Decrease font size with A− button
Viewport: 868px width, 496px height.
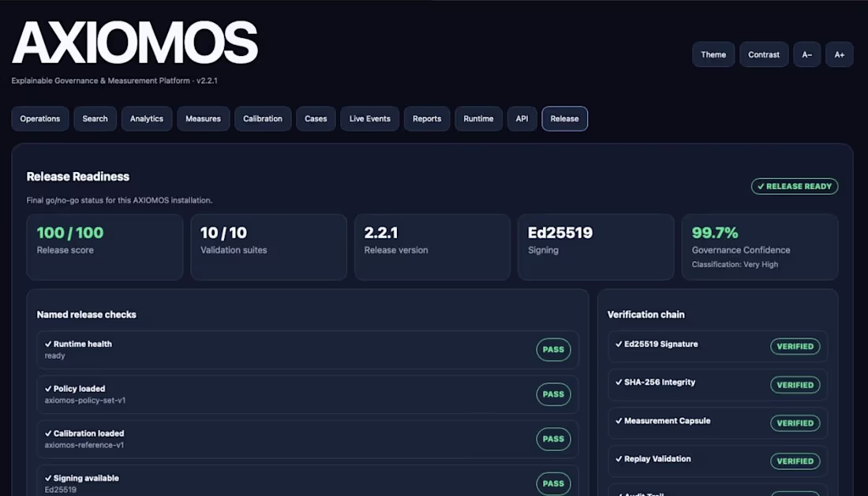tap(807, 54)
